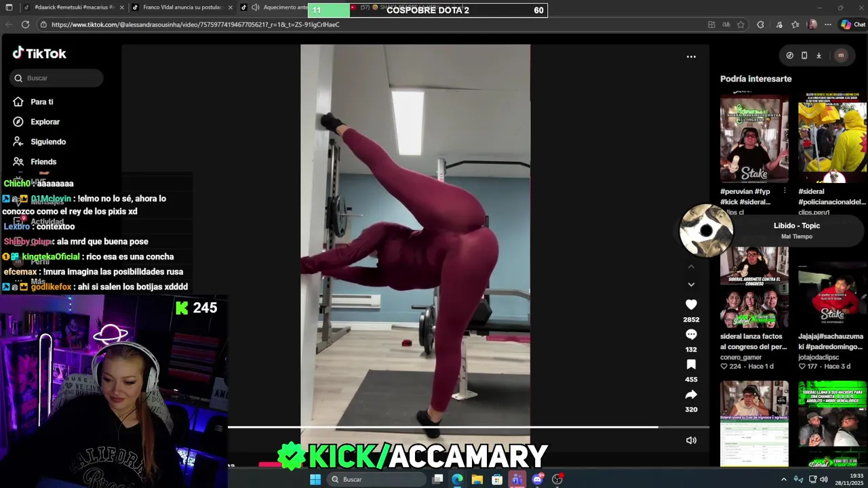Click the like count 2852
Screen dimensions: 868x488
[691, 319]
